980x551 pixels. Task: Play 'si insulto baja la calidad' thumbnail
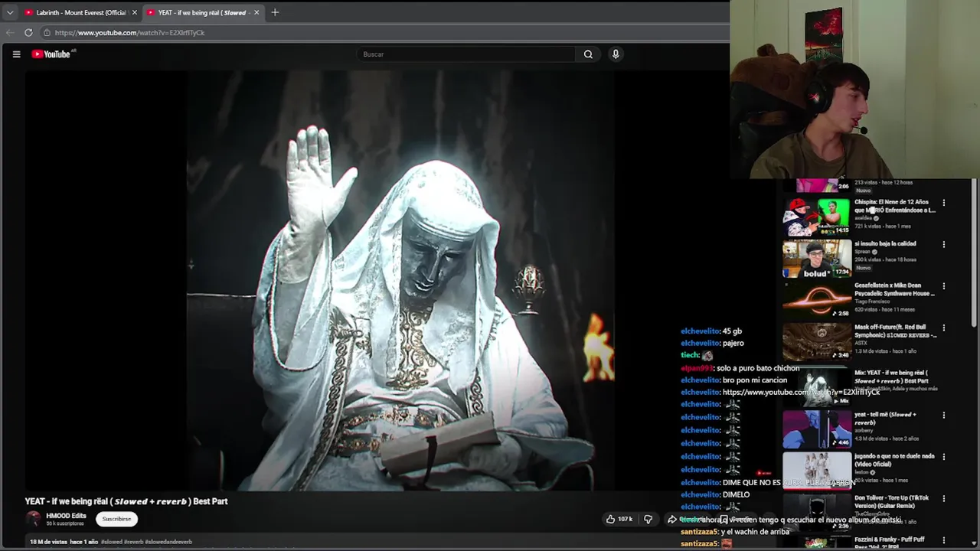pos(816,259)
